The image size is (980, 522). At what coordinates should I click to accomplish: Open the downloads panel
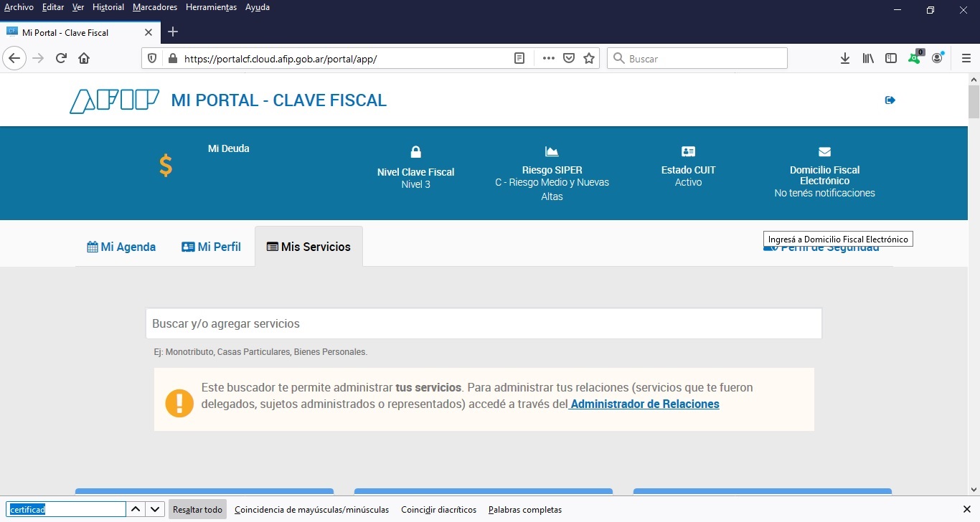point(845,59)
